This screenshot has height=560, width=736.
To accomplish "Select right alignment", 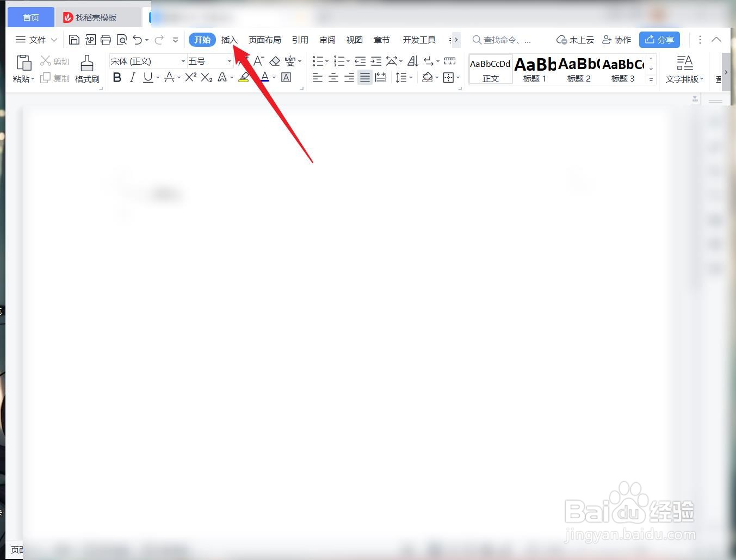I will click(x=349, y=78).
